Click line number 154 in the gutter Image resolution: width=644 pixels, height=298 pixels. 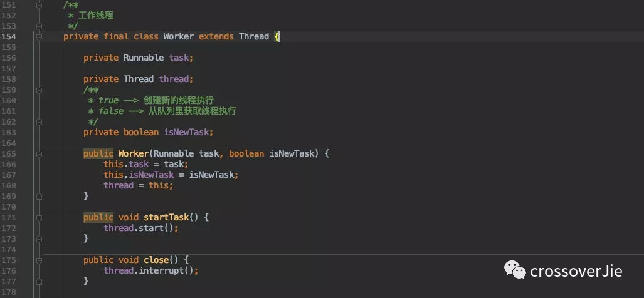[9, 36]
